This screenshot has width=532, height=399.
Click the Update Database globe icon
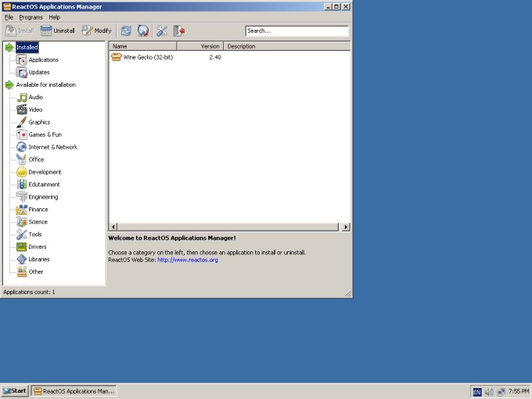pos(143,31)
